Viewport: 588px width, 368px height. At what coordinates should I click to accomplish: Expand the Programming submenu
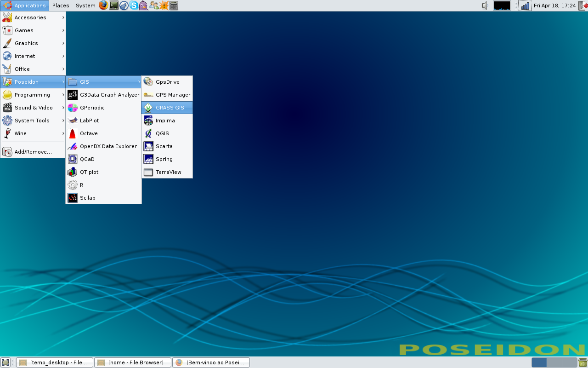tap(33, 95)
